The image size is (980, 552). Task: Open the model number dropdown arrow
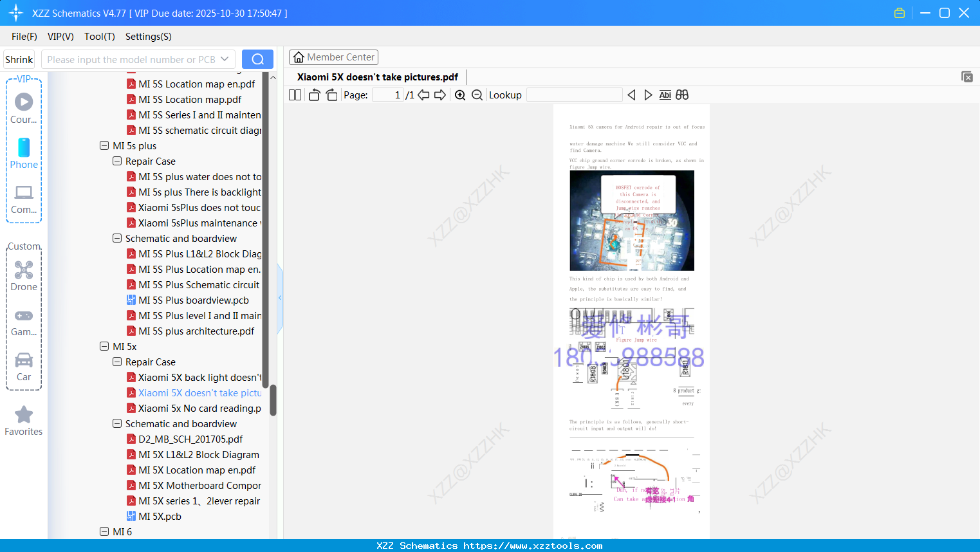(225, 59)
